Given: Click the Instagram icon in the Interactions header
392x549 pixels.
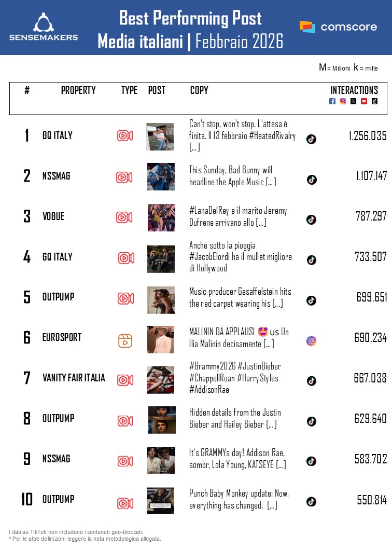Looking at the screenshot, I should pos(343,101).
